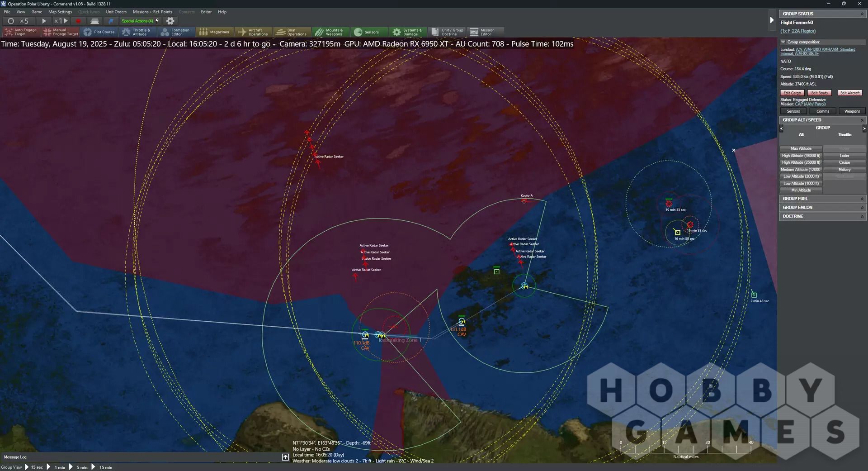Open Systems & Damage

(407, 32)
